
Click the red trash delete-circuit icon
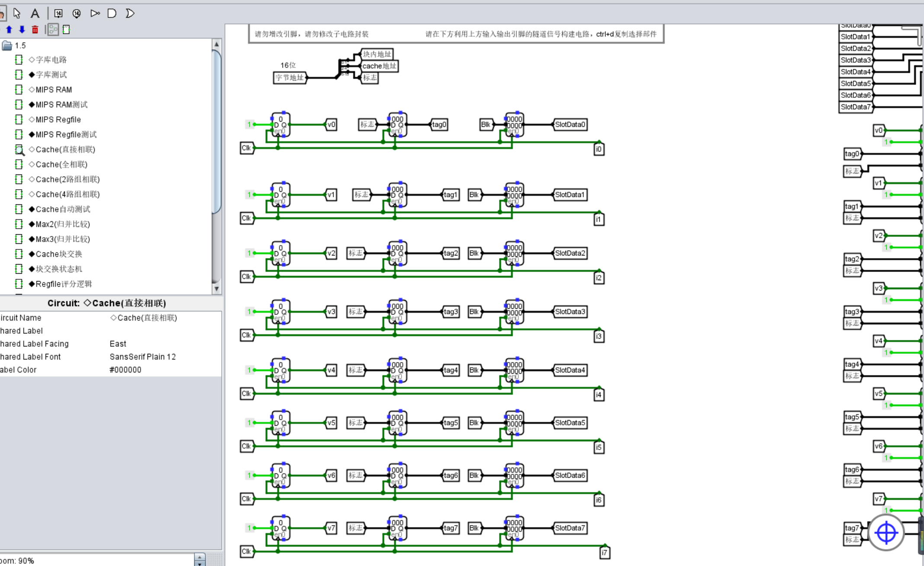coord(35,29)
